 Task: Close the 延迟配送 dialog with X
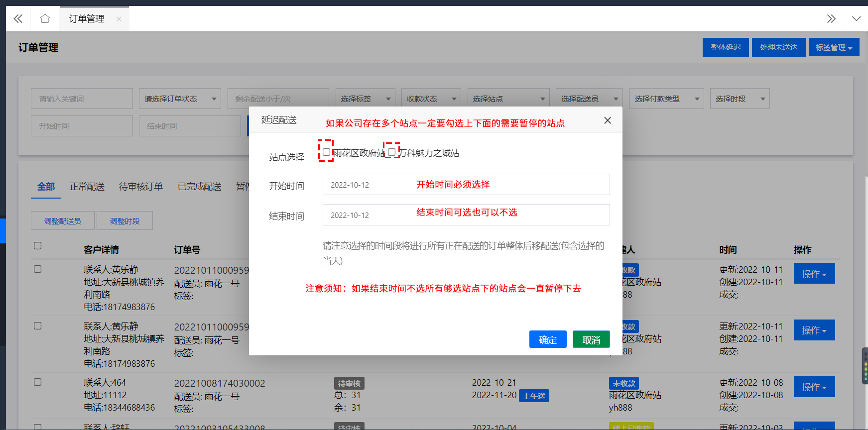607,120
